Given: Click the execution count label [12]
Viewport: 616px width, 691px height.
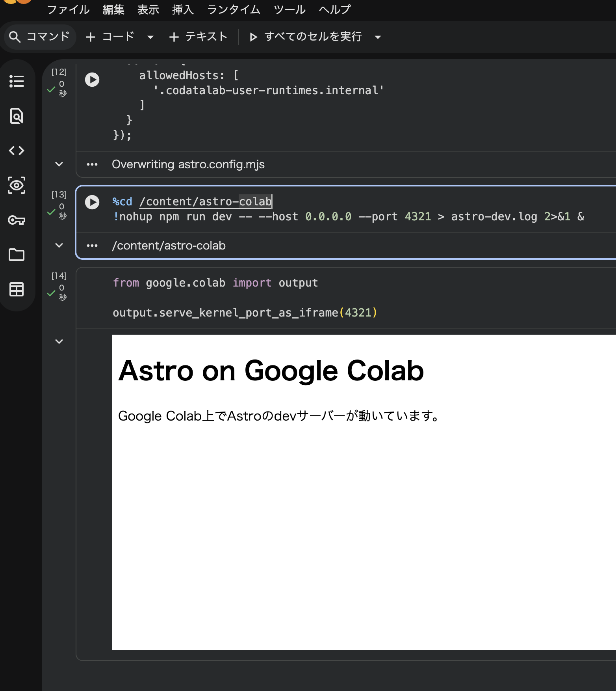Looking at the screenshot, I should coord(59,72).
